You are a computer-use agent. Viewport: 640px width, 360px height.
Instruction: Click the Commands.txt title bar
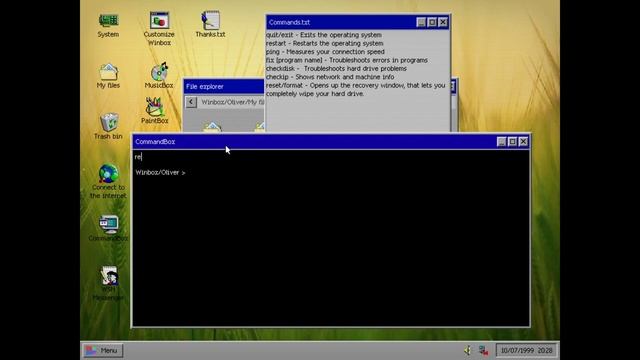341,22
